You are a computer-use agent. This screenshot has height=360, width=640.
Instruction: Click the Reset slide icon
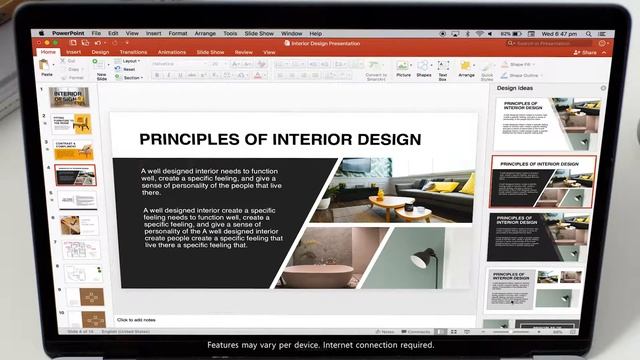pos(118,69)
